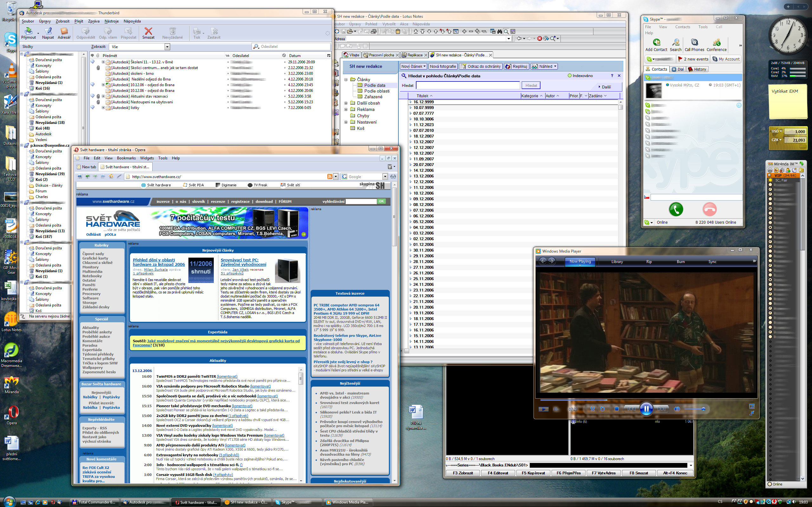Click Opera reload page icon
This screenshot has width=812, height=507.
tap(111, 176)
